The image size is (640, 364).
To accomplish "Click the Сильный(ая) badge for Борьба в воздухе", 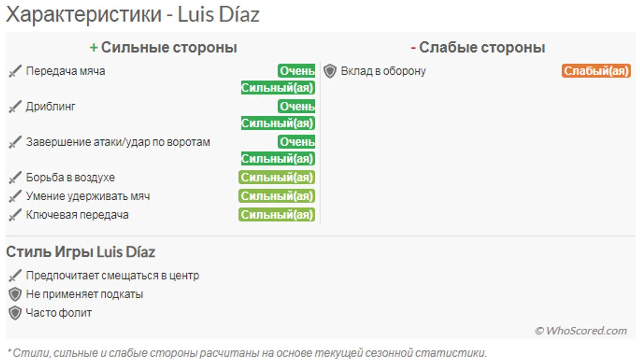I will pyautogui.click(x=277, y=177).
